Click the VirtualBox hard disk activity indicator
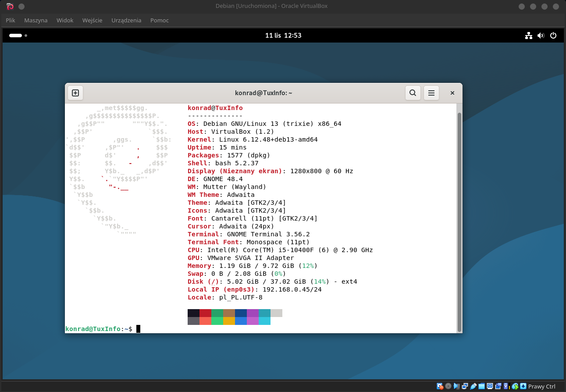Viewport: 566px width, 392px height. [x=440, y=386]
